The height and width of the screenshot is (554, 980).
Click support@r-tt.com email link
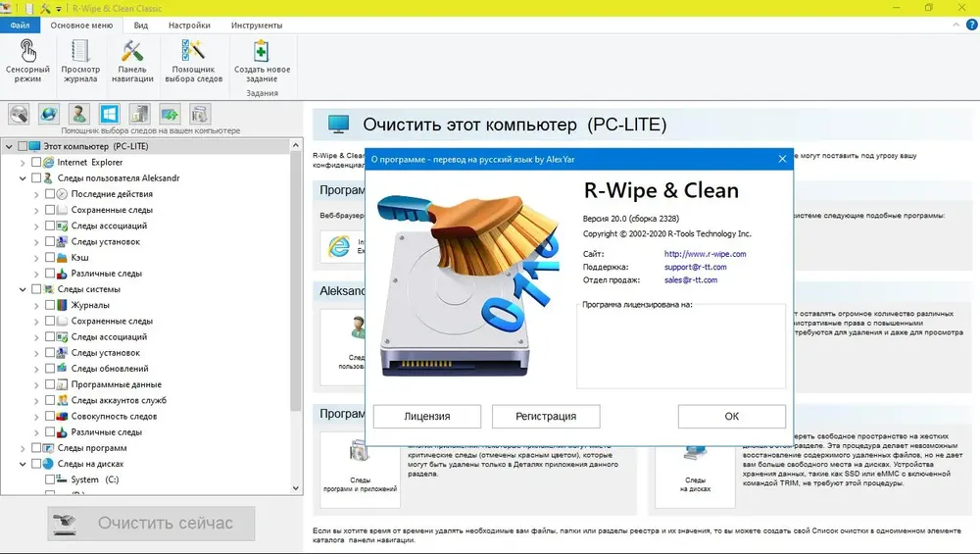tap(695, 267)
